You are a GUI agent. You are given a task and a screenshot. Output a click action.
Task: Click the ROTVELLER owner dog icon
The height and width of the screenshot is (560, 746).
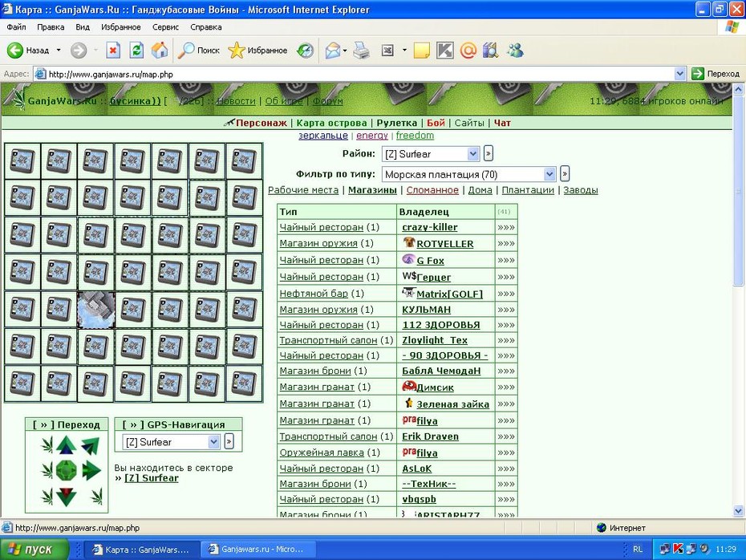[408, 242]
